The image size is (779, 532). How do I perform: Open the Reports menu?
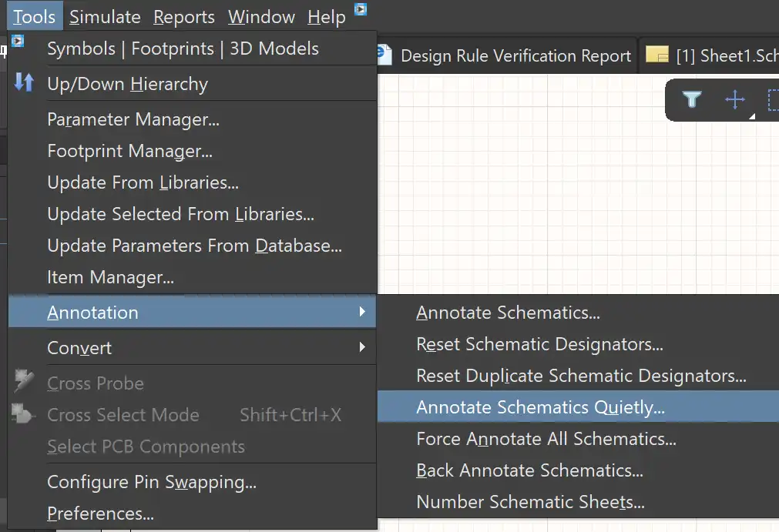point(184,17)
